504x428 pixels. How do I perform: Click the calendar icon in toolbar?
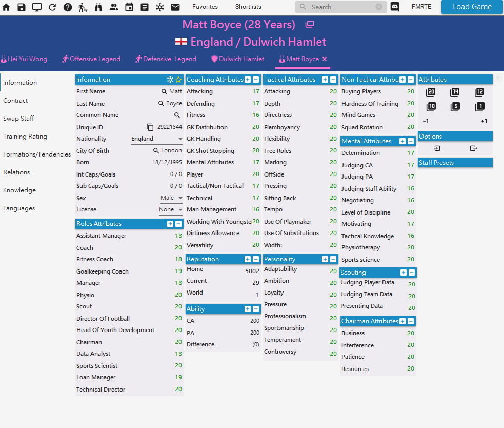click(129, 7)
